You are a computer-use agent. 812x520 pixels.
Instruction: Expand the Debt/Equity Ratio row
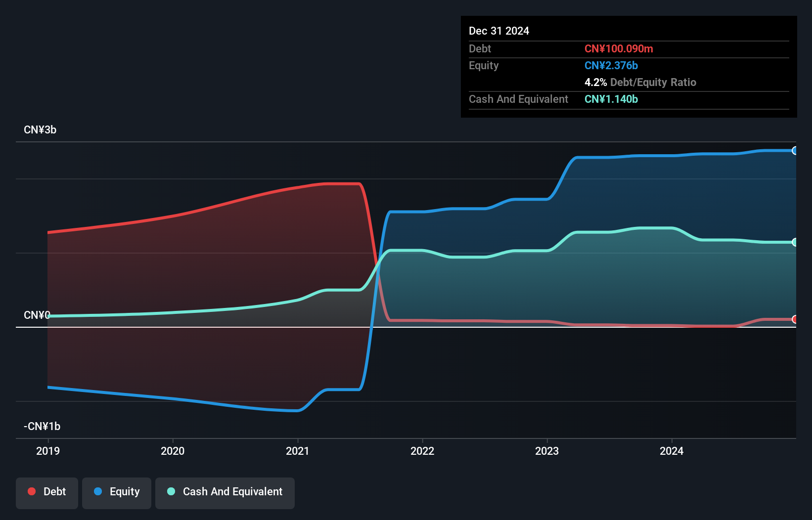click(x=640, y=82)
